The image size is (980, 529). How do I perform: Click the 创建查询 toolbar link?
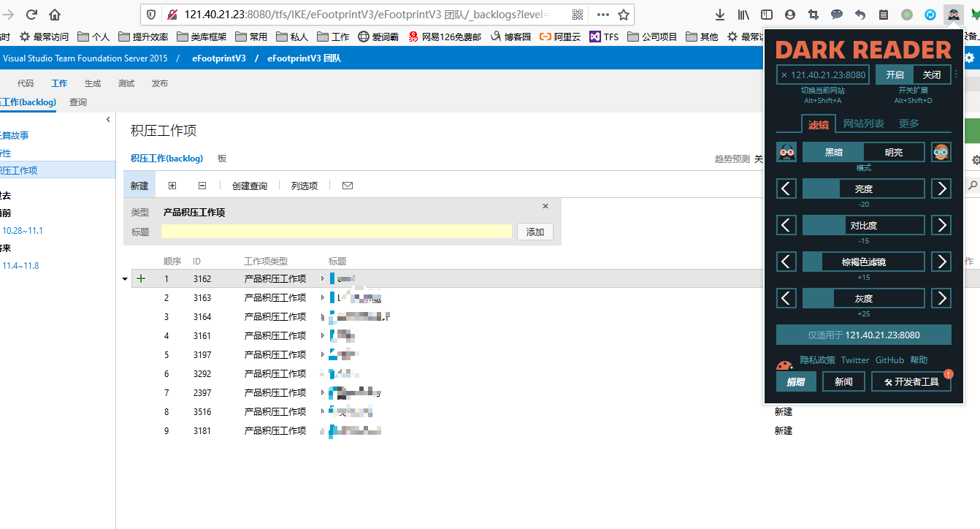point(250,186)
